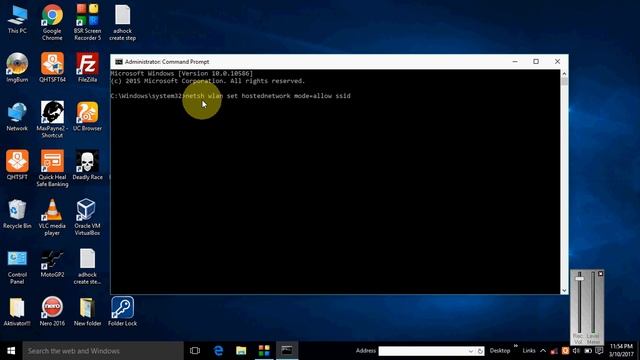The width and height of the screenshot is (640, 360).
Task: Click the taskbar Address input field
Action: tap(423, 351)
